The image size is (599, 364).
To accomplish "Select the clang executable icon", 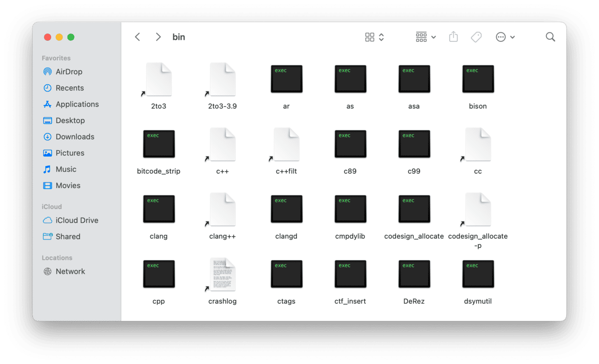I will pos(159,209).
